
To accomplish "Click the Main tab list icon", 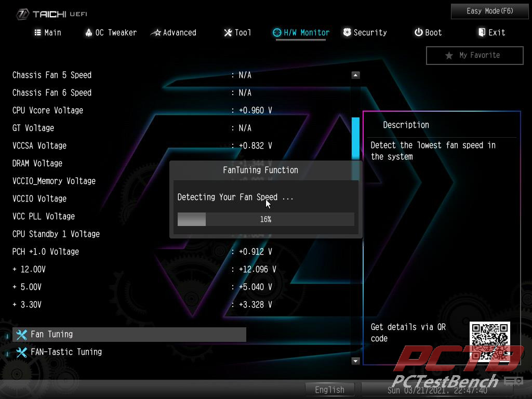I will tap(37, 33).
